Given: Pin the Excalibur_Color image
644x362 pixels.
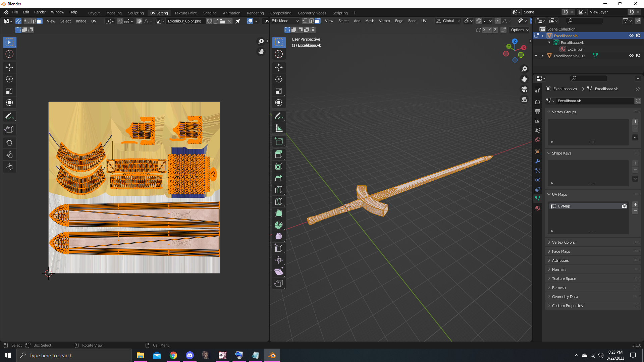Looking at the screenshot, I should pos(238,21).
